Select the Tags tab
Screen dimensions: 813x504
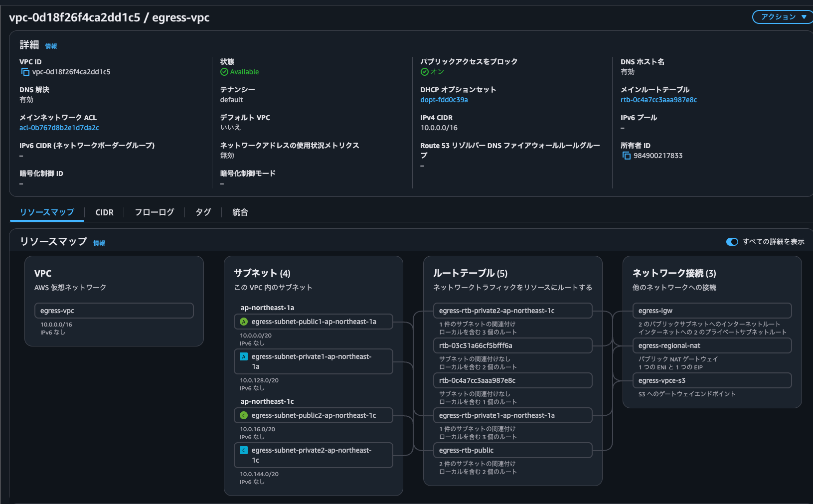click(203, 212)
